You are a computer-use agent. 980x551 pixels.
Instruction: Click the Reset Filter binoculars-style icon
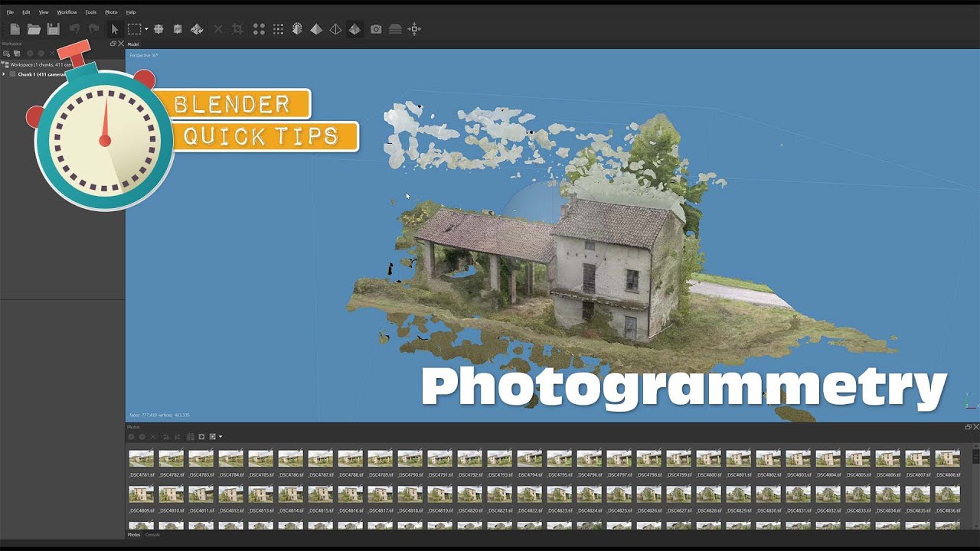tap(190, 437)
